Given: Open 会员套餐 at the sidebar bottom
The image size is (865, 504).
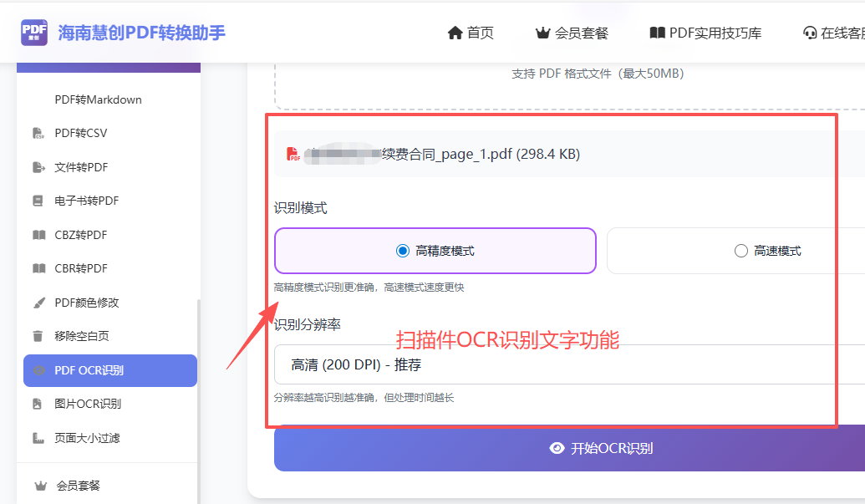Looking at the screenshot, I should tap(79, 486).
